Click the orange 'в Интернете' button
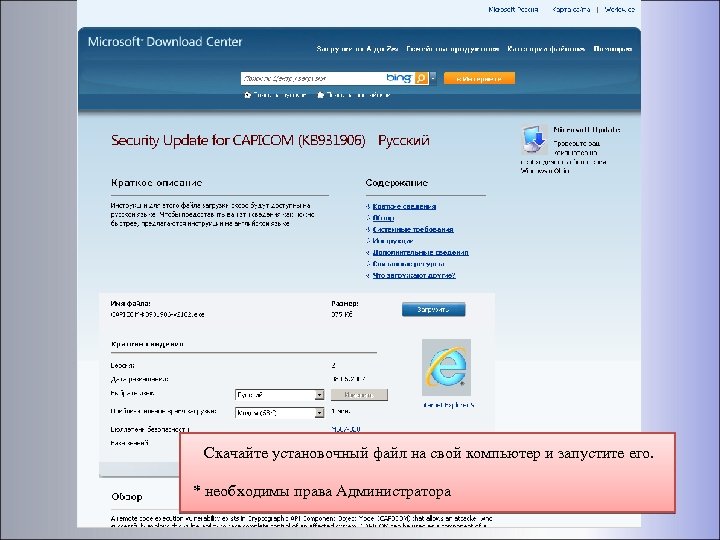720x540 pixels. click(x=479, y=79)
